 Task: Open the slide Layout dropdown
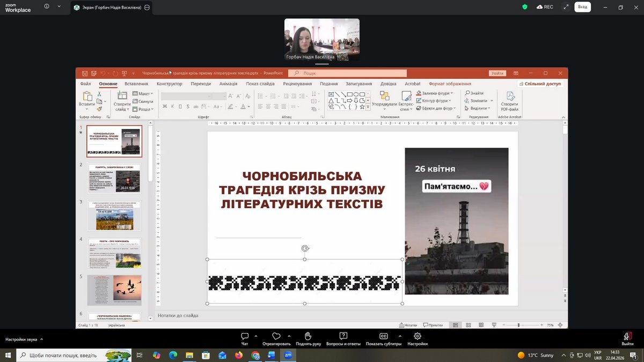(143, 93)
